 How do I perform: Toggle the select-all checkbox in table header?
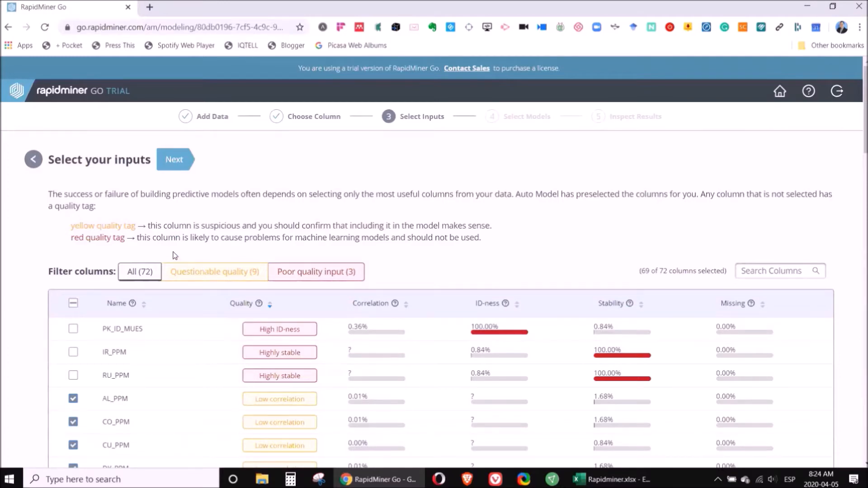[73, 303]
